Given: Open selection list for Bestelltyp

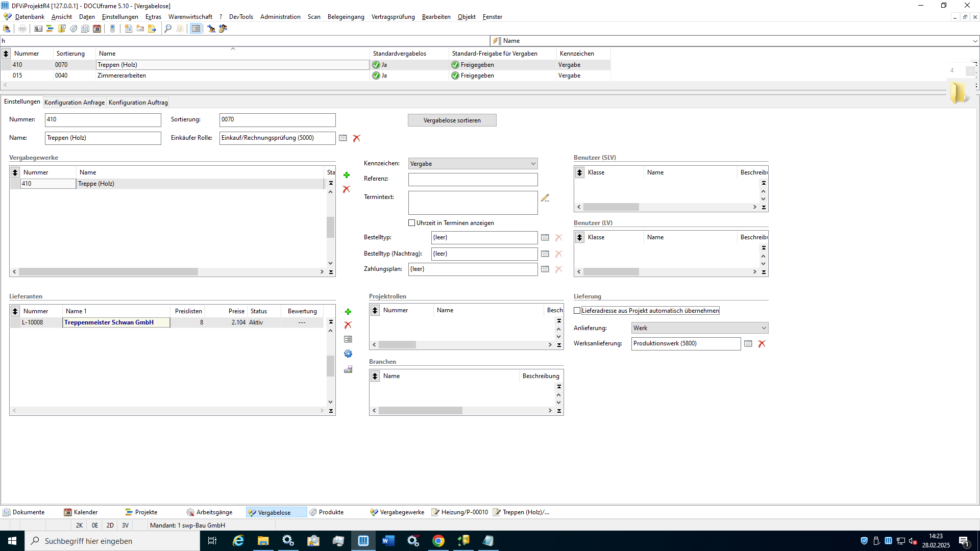Looking at the screenshot, I should (x=545, y=238).
